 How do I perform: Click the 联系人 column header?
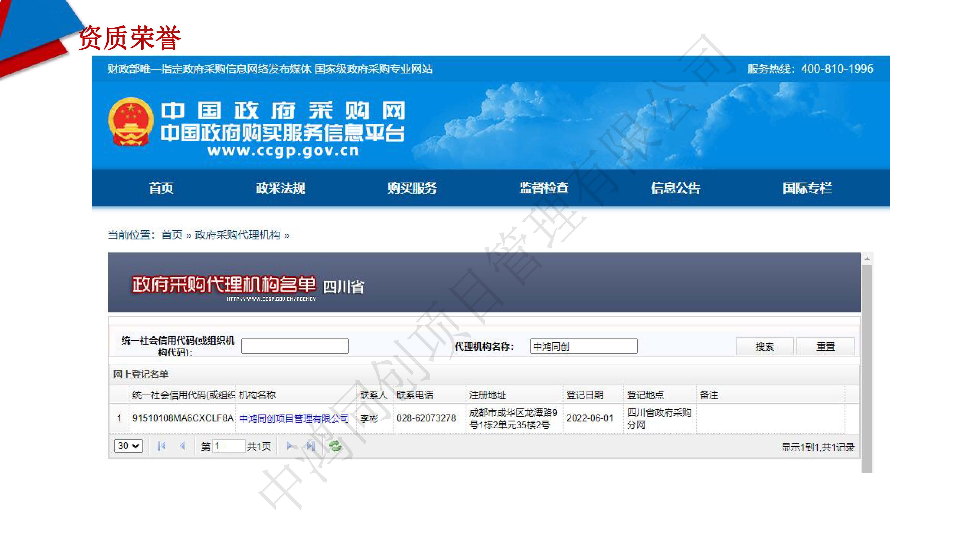point(374,395)
